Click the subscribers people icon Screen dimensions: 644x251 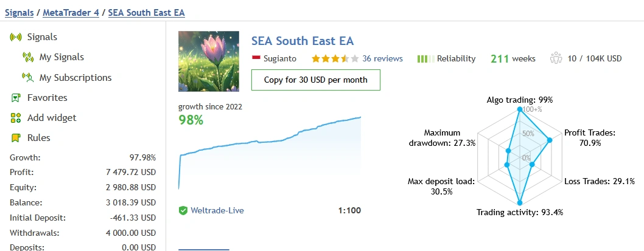point(555,59)
